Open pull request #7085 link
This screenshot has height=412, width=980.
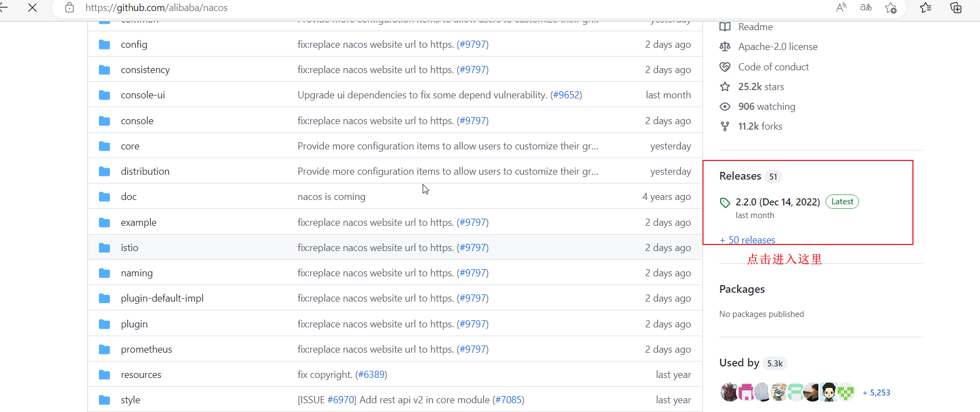[x=508, y=400]
